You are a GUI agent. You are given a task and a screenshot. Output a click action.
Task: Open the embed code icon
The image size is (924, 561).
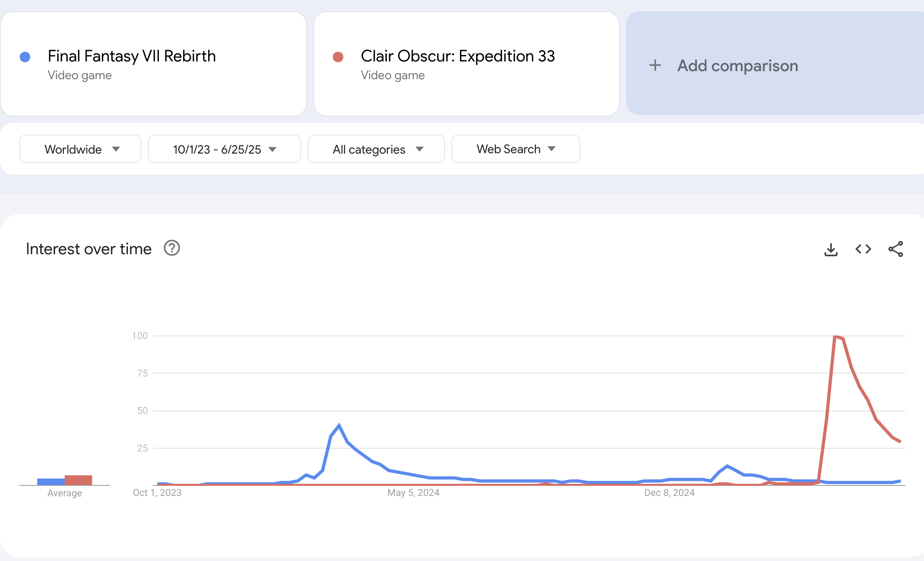(x=863, y=249)
